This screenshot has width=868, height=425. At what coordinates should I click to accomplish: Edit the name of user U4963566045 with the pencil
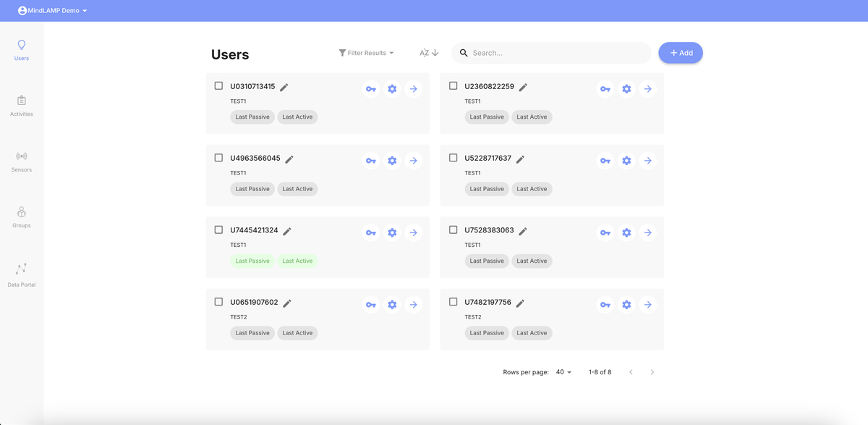tap(289, 159)
